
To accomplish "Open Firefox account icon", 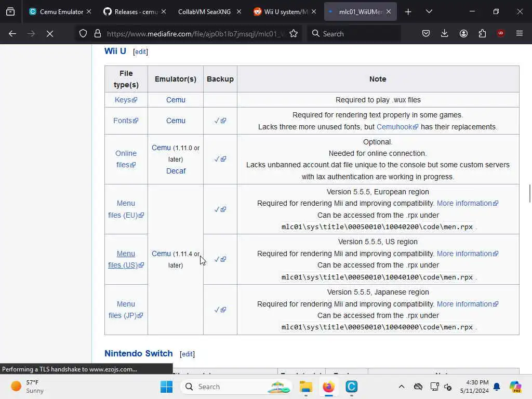I will [x=463, y=34].
